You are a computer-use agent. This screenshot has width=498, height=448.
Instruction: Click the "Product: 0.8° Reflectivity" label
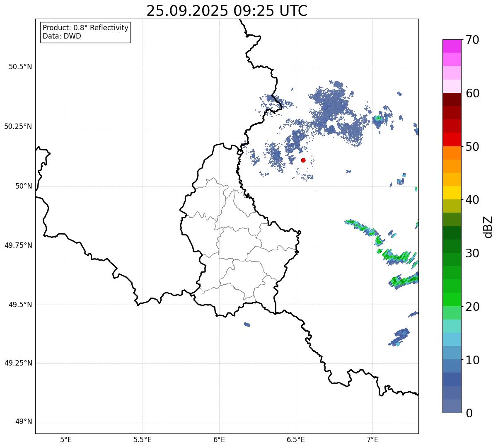[85, 28]
